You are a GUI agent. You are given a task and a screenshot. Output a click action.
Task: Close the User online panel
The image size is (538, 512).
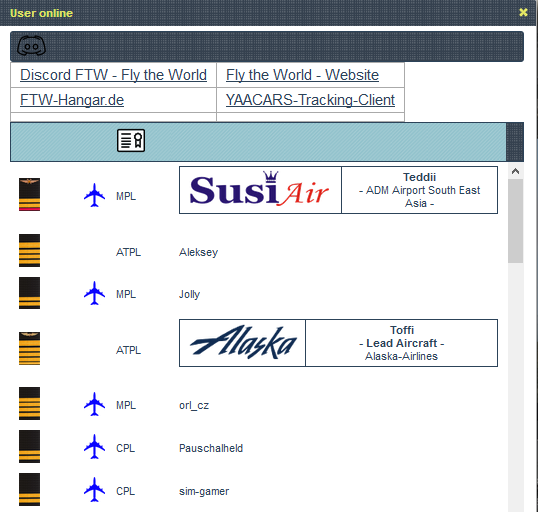(x=523, y=13)
